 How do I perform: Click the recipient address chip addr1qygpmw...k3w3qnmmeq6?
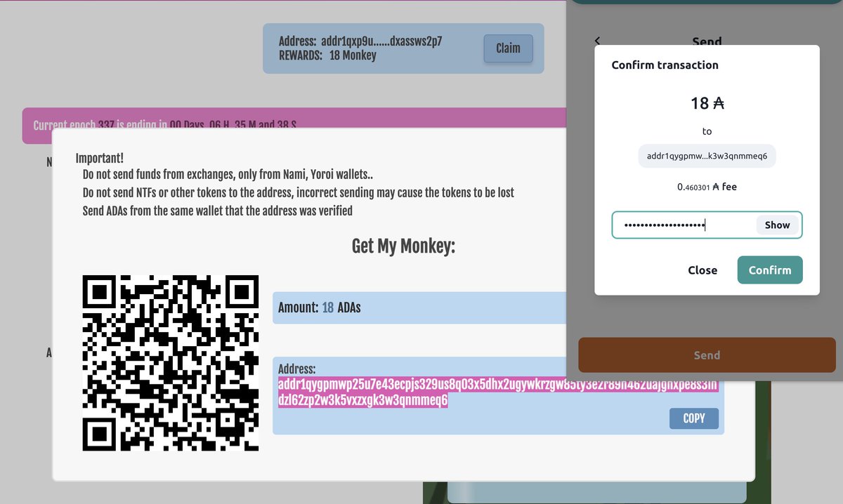coord(707,157)
